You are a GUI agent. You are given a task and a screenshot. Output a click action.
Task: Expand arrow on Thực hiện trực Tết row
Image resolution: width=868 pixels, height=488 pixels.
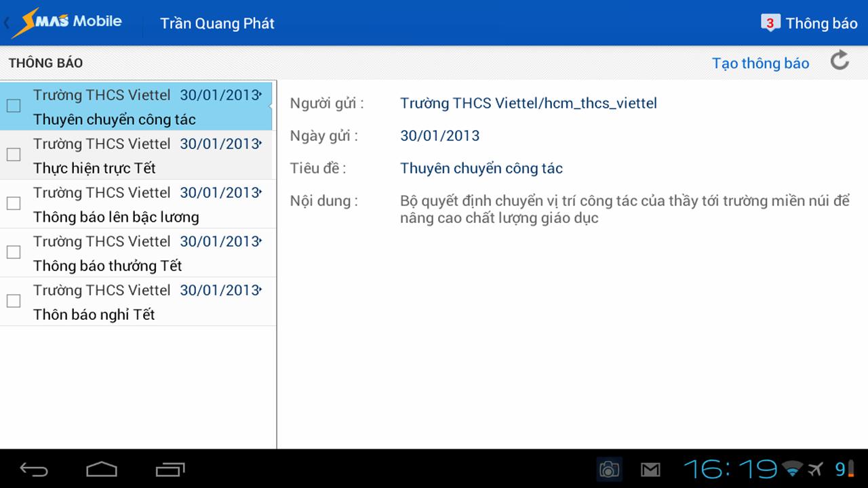(261, 144)
